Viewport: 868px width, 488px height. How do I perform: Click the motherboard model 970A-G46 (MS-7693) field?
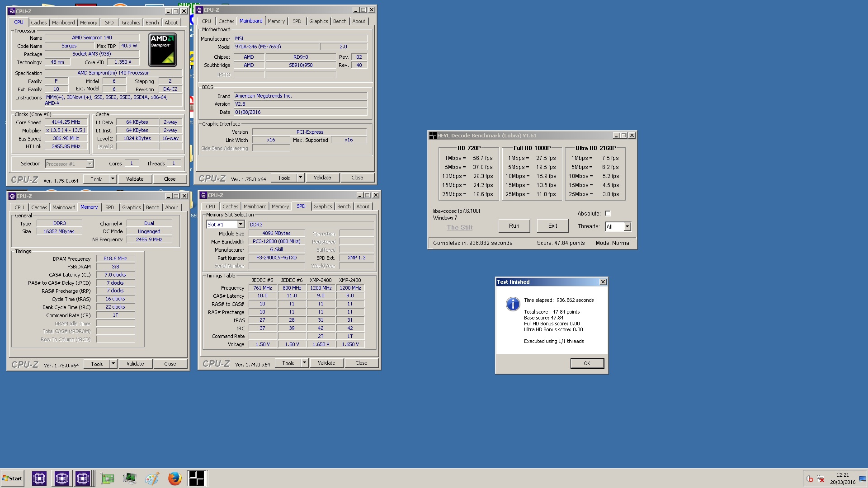(x=276, y=47)
